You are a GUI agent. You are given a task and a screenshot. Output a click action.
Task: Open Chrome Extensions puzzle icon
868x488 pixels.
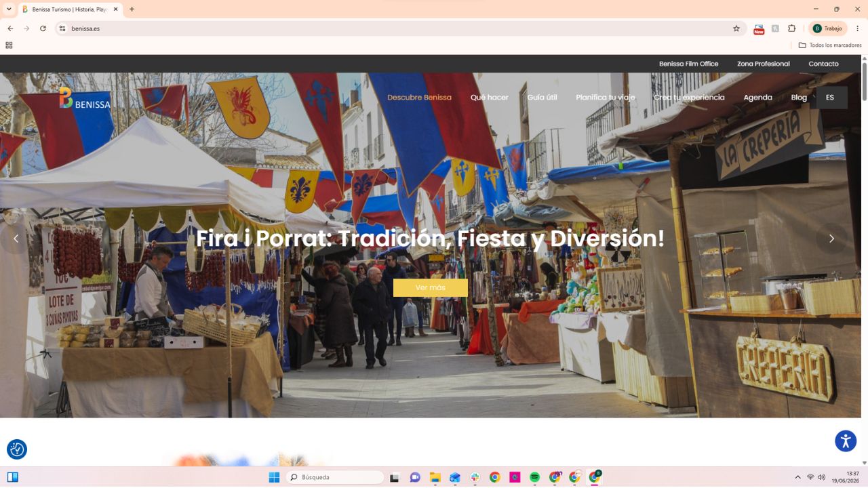click(x=791, y=28)
